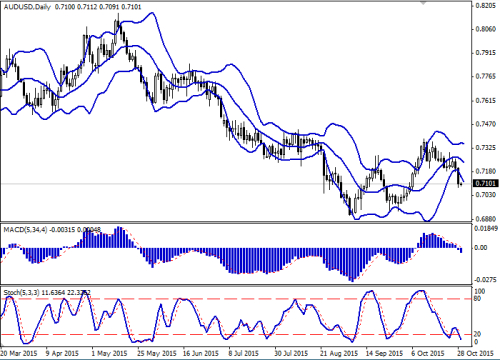The height and width of the screenshot is (360, 500).
Task: Click the 0.7470 price axis label
Action: tap(486, 124)
